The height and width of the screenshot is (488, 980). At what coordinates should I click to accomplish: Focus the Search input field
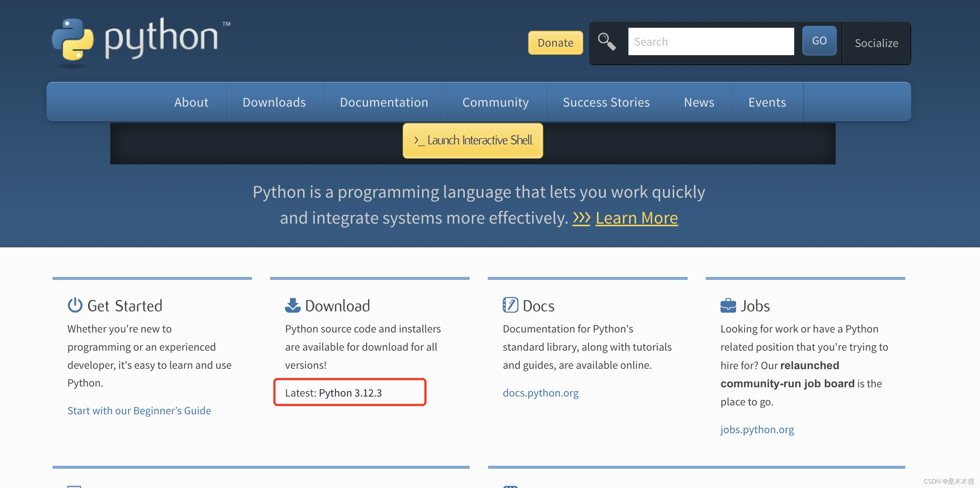(x=711, y=41)
